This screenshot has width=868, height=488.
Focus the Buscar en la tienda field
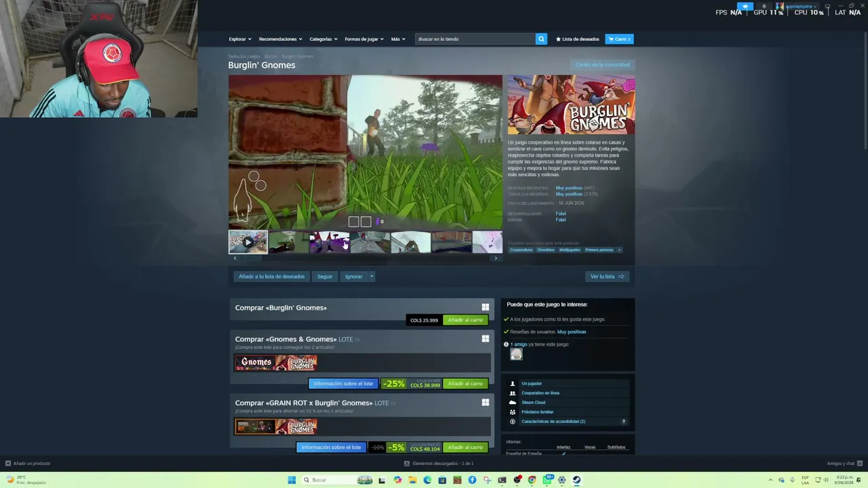click(475, 39)
